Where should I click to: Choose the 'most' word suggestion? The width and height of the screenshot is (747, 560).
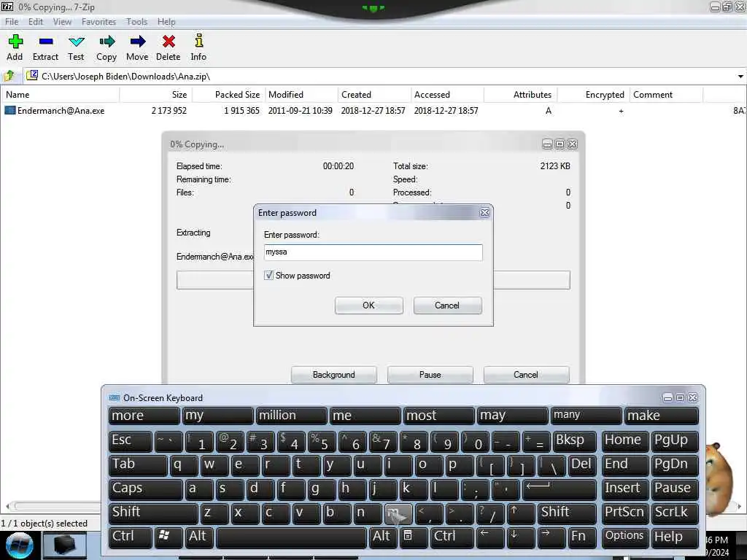coord(438,416)
